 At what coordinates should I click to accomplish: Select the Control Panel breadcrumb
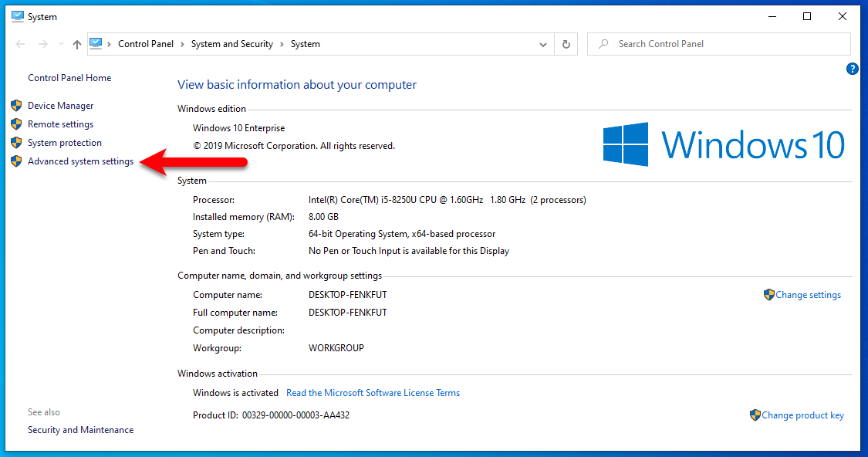click(x=146, y=44)
